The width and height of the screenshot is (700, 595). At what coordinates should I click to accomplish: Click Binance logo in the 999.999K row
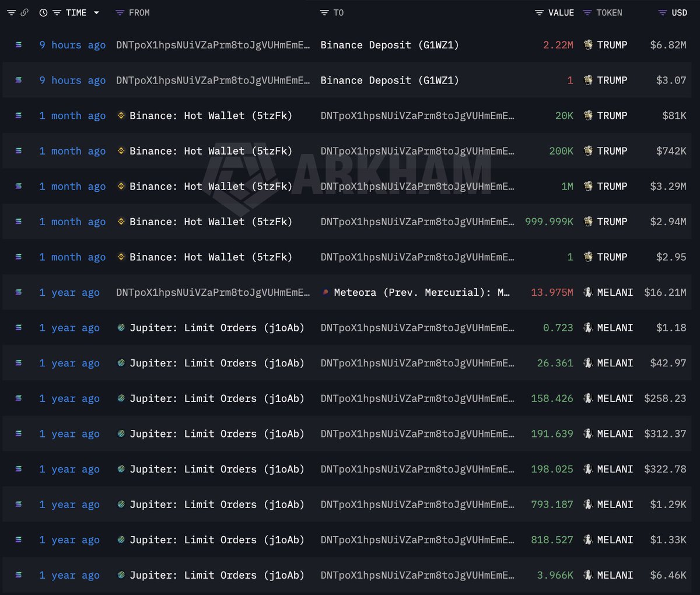click(x=121, y=222)
